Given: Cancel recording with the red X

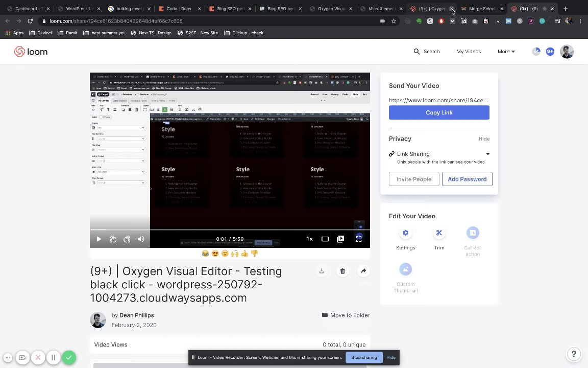Looking at the screenshot, I should click(38, 357).
